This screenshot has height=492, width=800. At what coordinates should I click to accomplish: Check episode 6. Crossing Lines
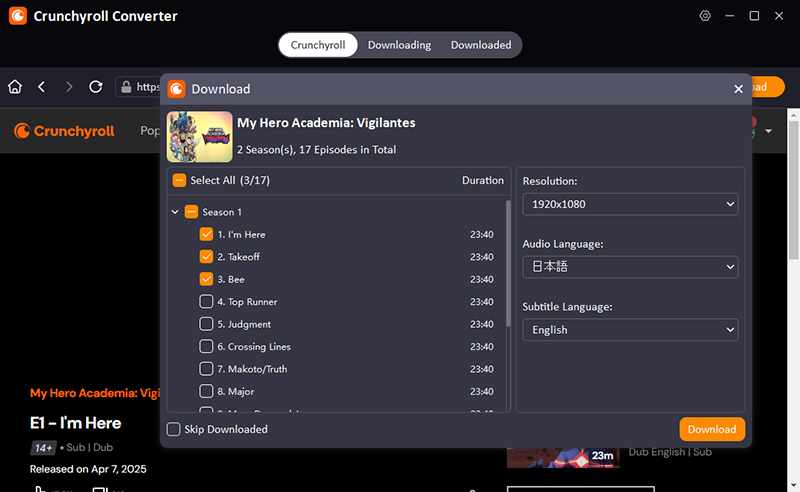click(x=206, y=347)
